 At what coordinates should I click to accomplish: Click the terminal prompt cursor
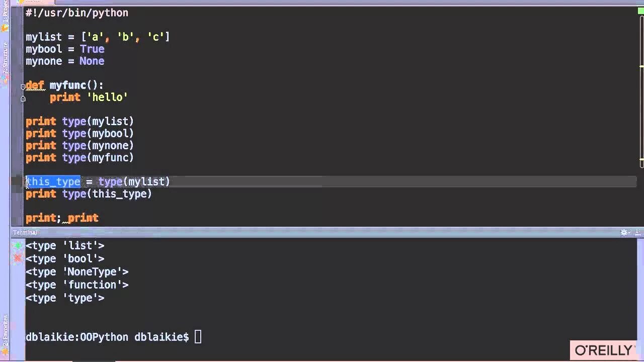coord(198,337)
